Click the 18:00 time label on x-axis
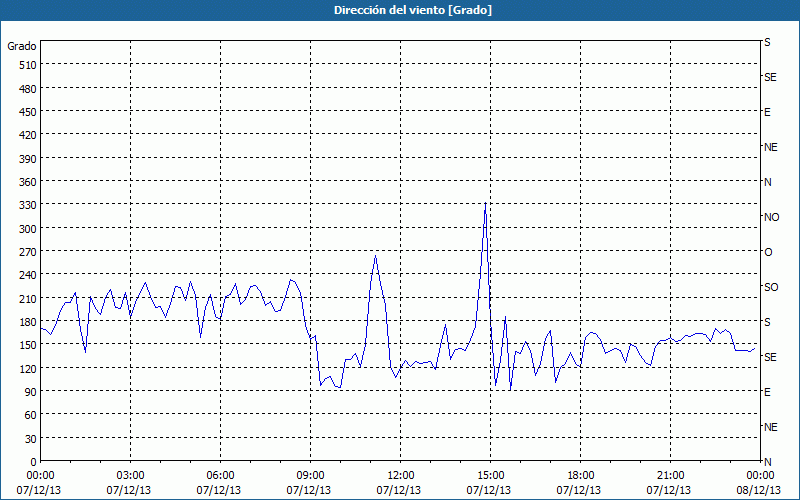The image size is (800, 500). coord(581,476)
